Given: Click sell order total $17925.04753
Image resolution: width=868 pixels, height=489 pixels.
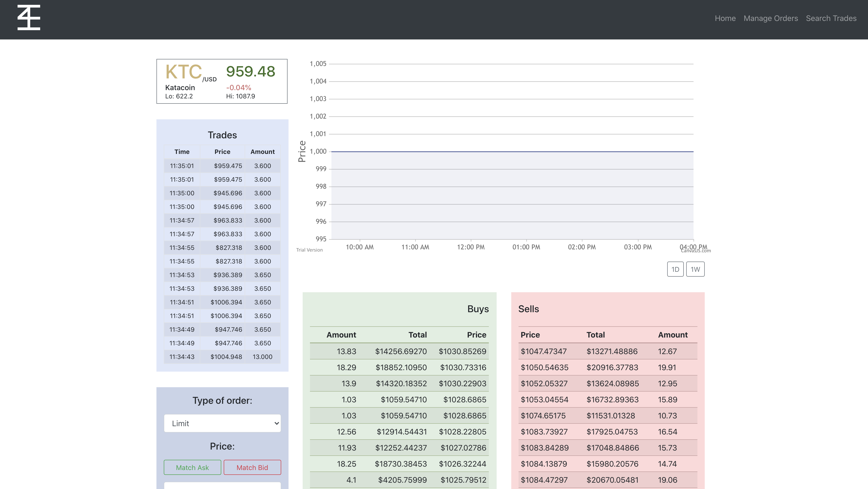Looking at the screenshot, I should point(612,432).
